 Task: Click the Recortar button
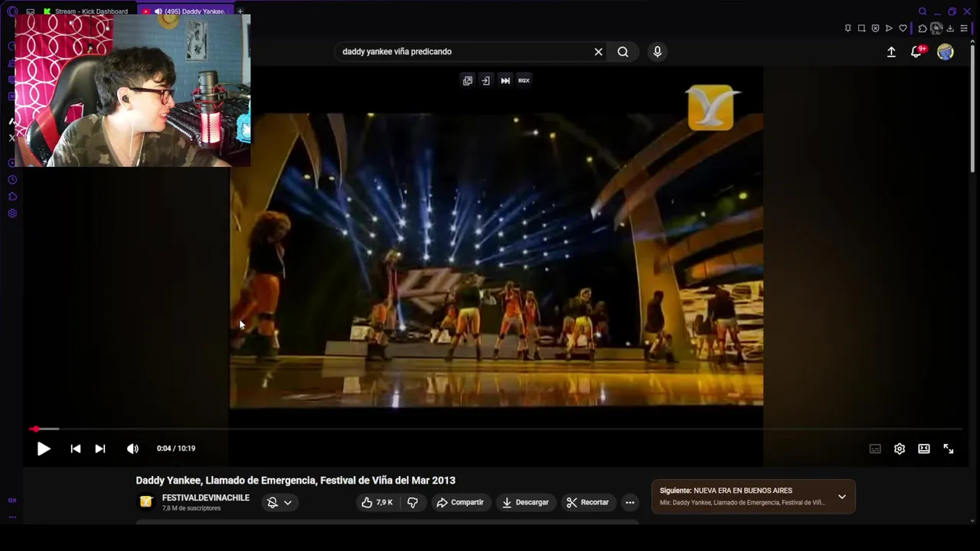coord(587,502)
